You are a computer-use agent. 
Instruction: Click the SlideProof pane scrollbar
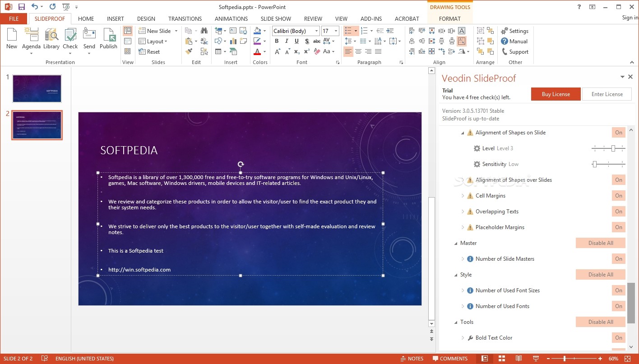click(631, 304)
